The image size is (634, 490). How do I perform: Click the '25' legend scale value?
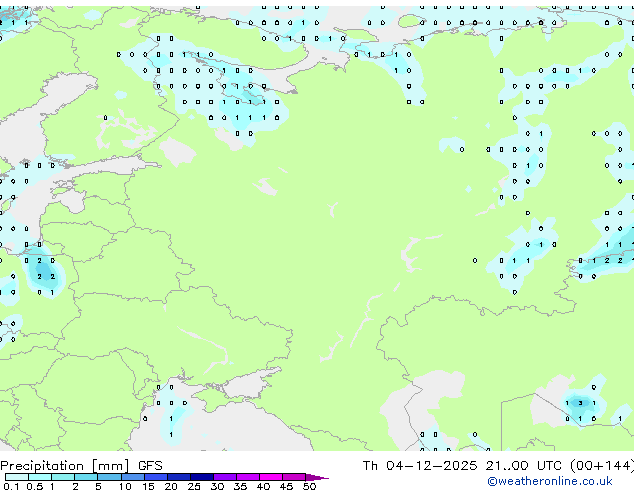pos(194,486)
